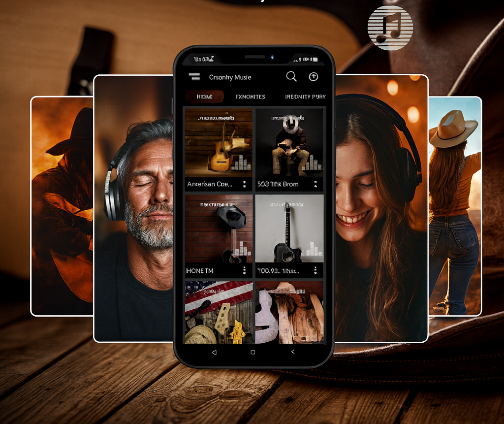Switch to the IREJONITY PURY tab

click(x=305, y=97)
